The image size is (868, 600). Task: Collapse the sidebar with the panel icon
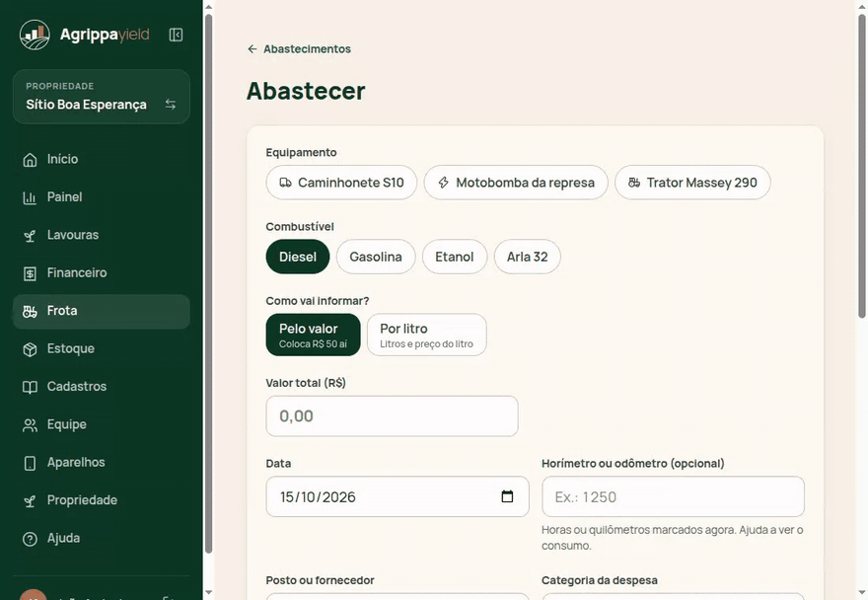[x=176, y=35]
